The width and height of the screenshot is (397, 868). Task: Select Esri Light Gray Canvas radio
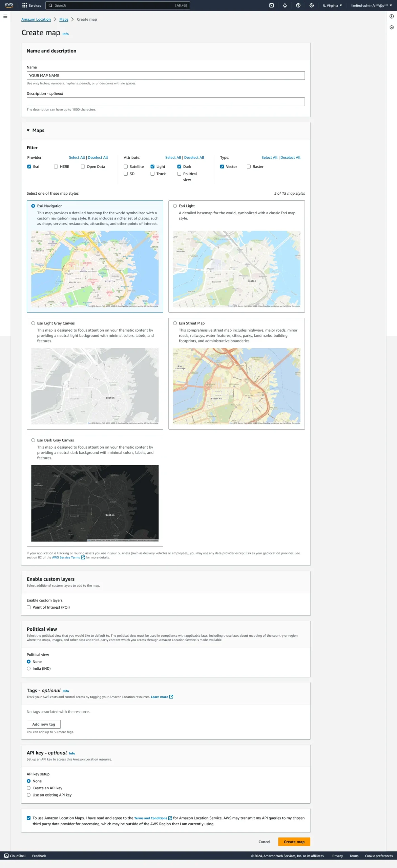(x=33, y=323)
